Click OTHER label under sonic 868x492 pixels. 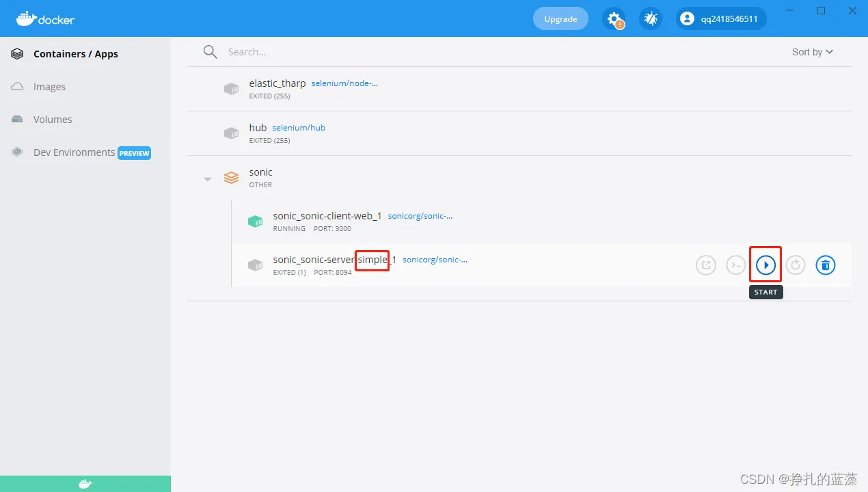[260, 185]
